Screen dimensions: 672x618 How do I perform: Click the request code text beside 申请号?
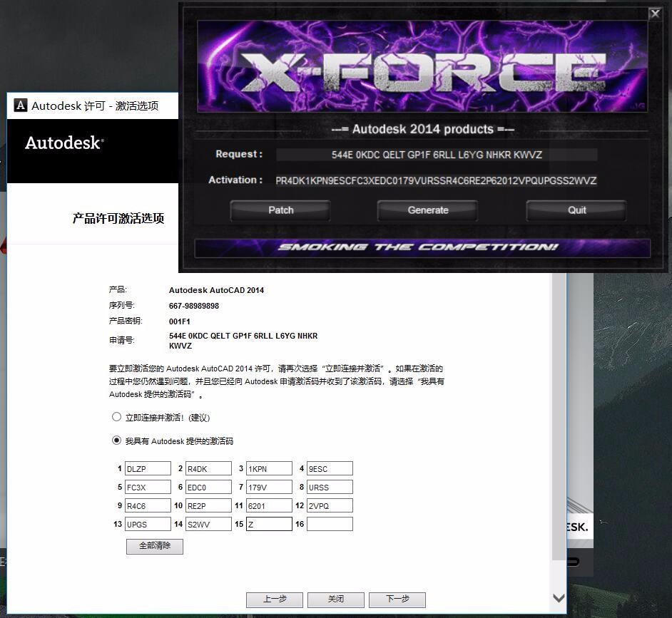click(x=243, y=341)
